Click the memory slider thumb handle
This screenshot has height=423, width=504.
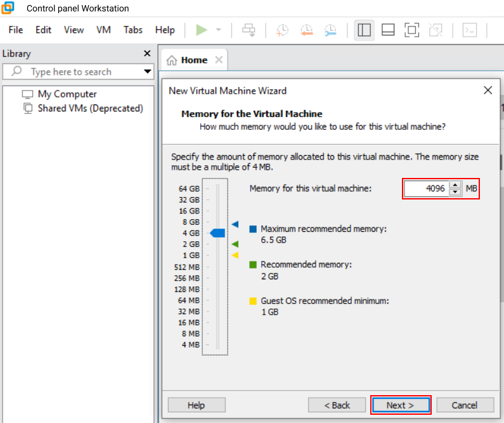[217, 233]
